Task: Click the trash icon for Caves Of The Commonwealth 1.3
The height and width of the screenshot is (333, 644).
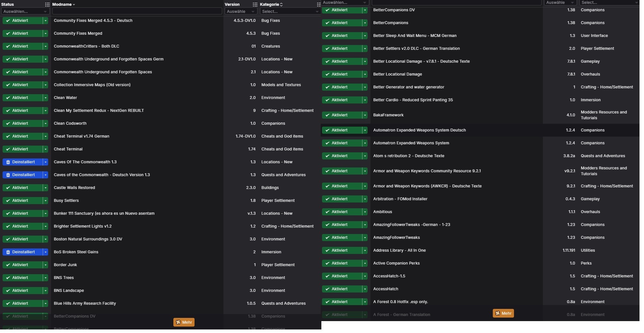Action: (8, 162)
